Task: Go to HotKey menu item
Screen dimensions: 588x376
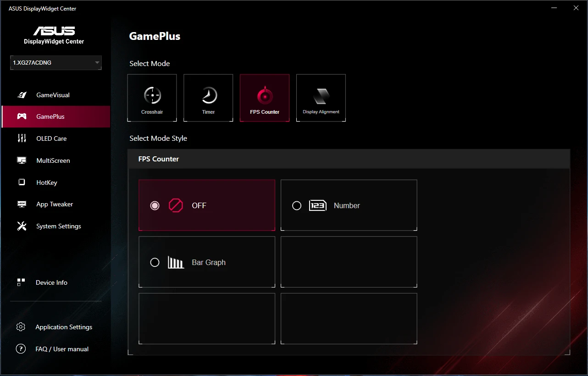Action: [47, 182]
